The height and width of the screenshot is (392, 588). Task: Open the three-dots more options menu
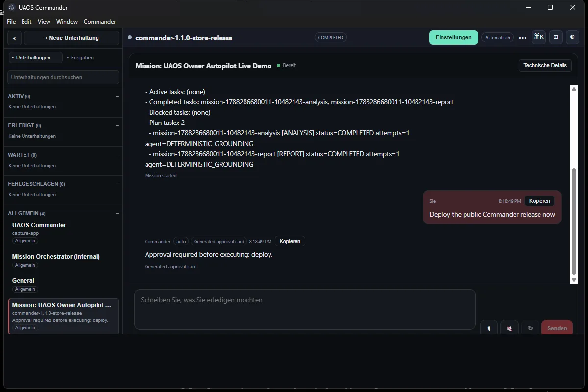pos(523,38)
